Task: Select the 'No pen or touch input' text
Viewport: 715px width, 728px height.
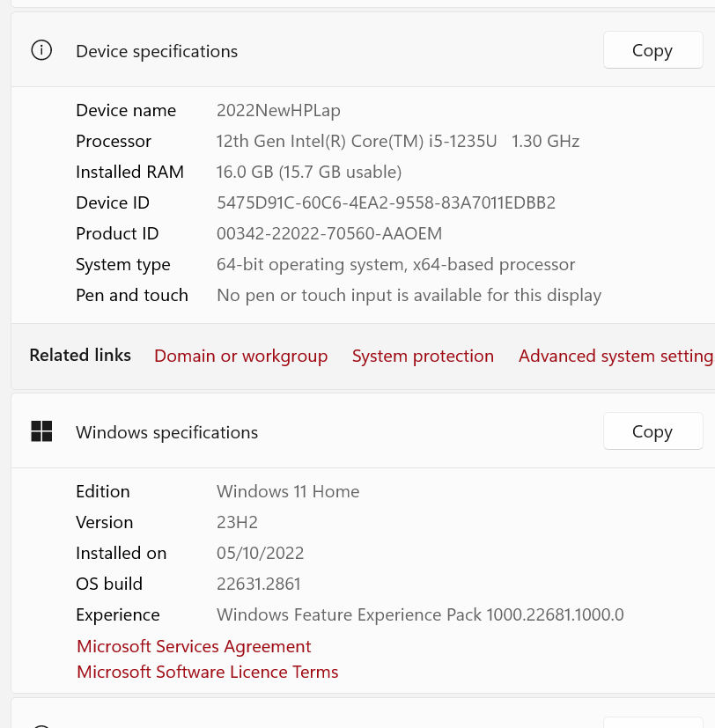Action: coord(409,295)
